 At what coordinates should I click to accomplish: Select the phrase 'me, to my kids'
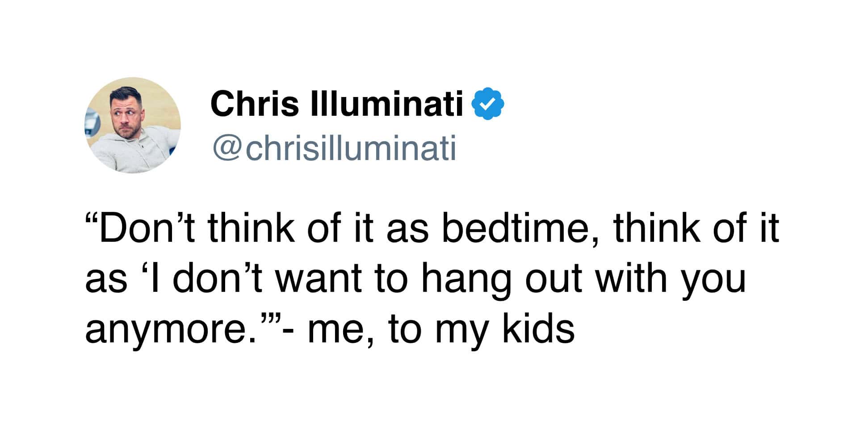click(x=440, y=330)
